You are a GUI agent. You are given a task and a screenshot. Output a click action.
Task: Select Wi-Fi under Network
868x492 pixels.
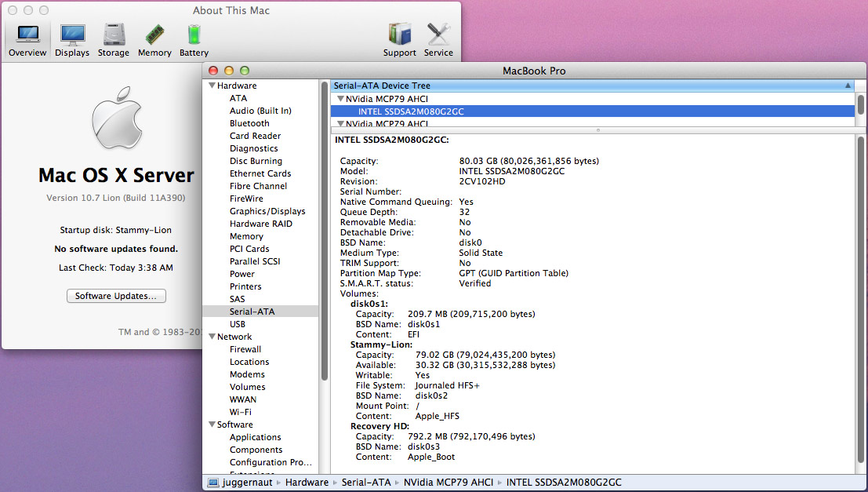click(241, 412)
